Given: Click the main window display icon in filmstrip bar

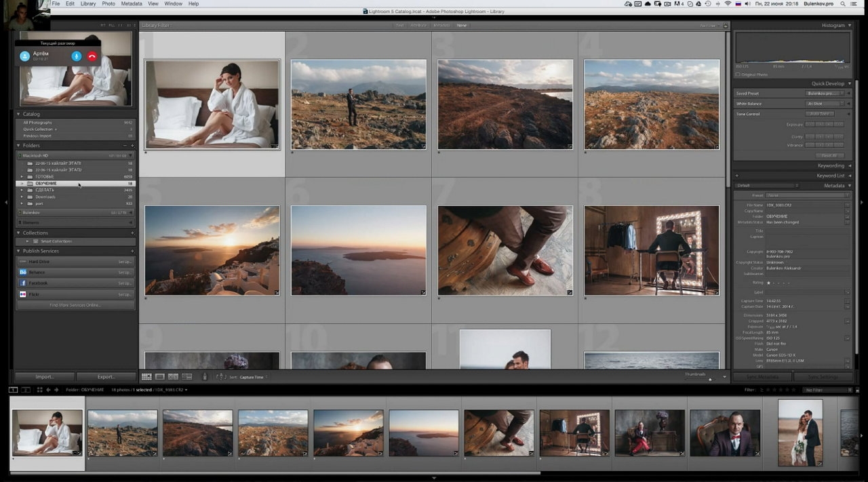Looking at the screenshot, I should [13, 390].
